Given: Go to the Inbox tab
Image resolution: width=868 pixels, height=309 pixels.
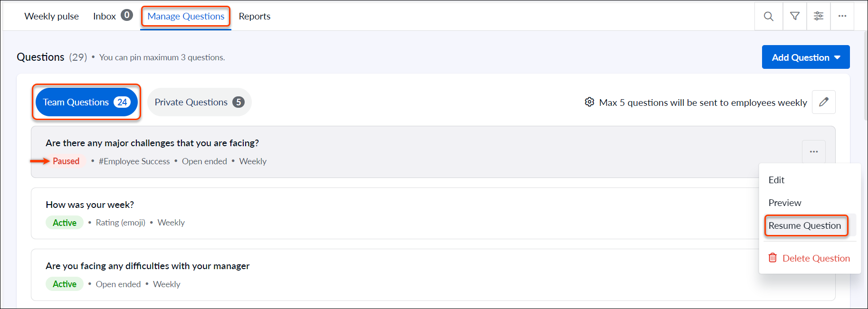Looking at the screenshot, I should click(x=113, y=16).
